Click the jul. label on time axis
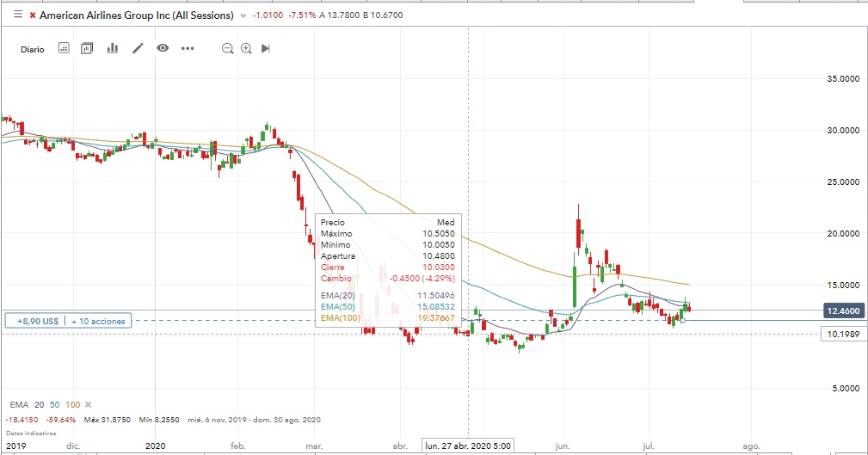Screen dimensions: 868x455 [649, 446]
